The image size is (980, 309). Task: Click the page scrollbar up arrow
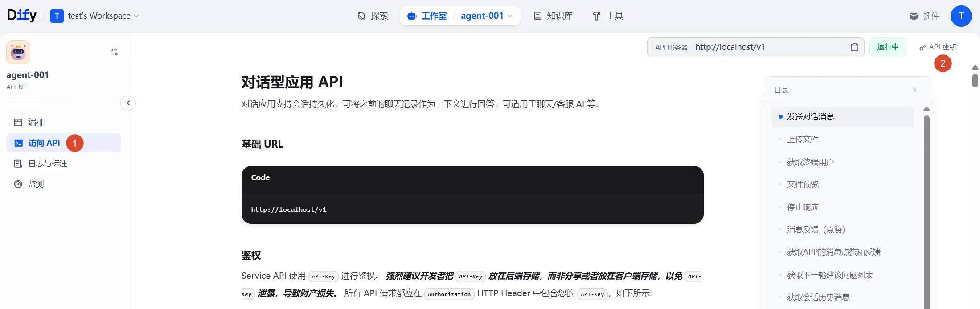click(975, 67)
